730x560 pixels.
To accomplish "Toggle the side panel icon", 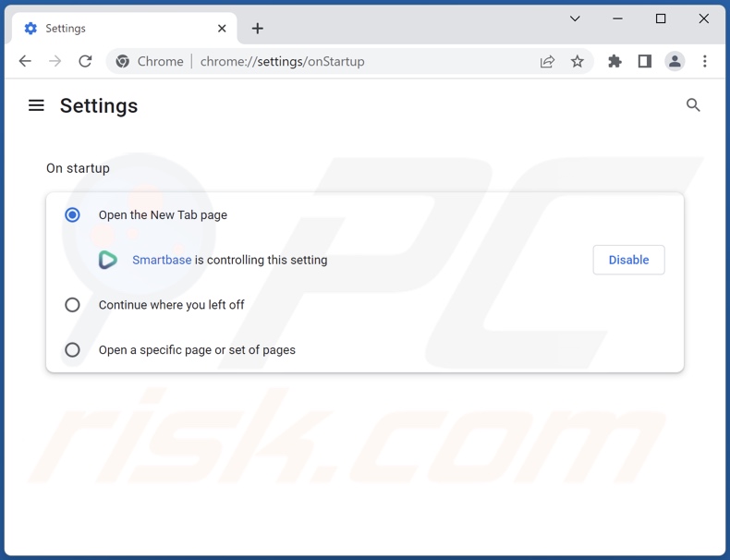I will 645,61.
